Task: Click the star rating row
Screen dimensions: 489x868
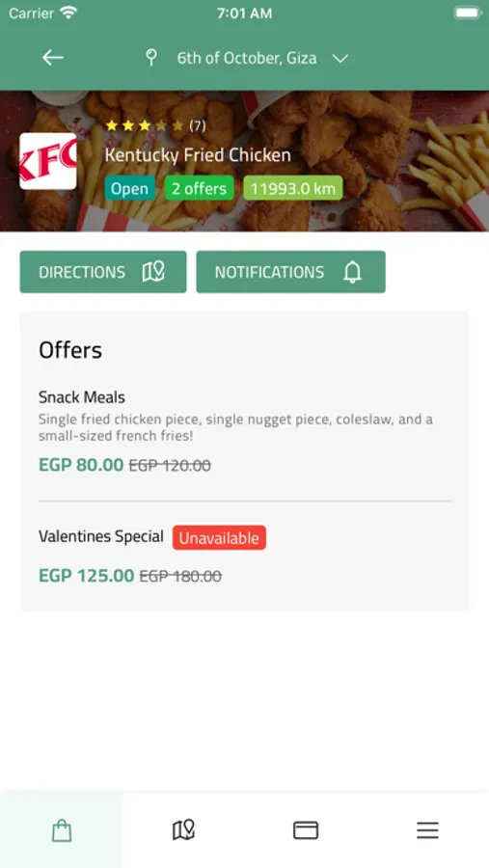Action: tap(155, 125)
